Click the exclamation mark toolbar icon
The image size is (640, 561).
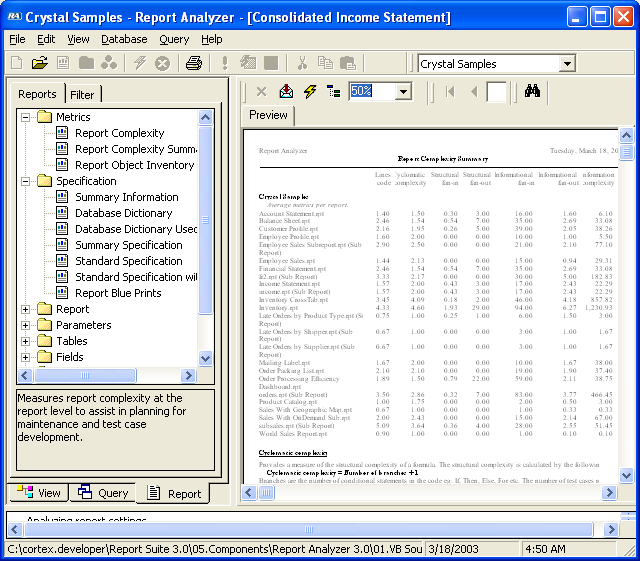pos(224,63)
